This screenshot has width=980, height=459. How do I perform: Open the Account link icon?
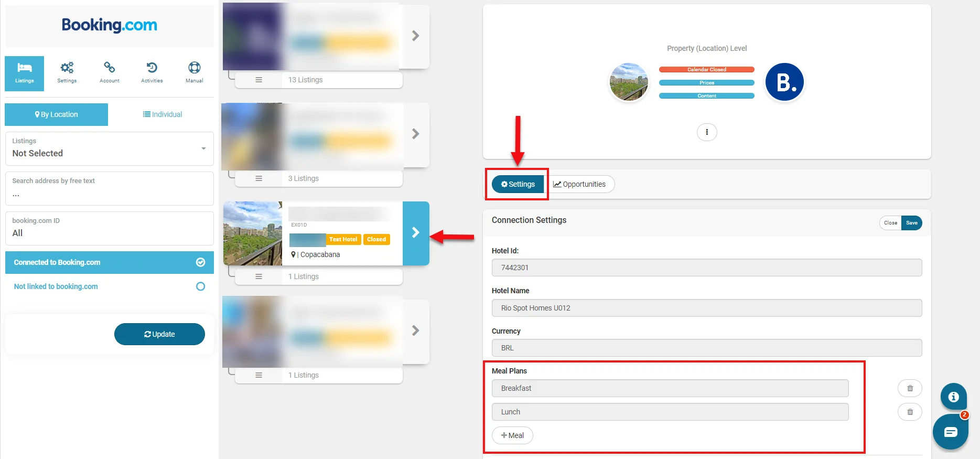pos(110,73)
